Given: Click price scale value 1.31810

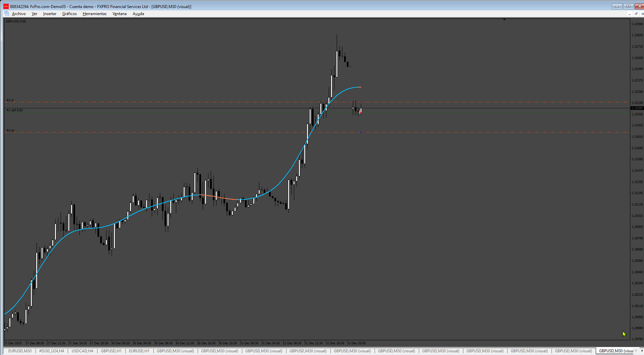Looking at the screenshot, I should coord(637,136).
